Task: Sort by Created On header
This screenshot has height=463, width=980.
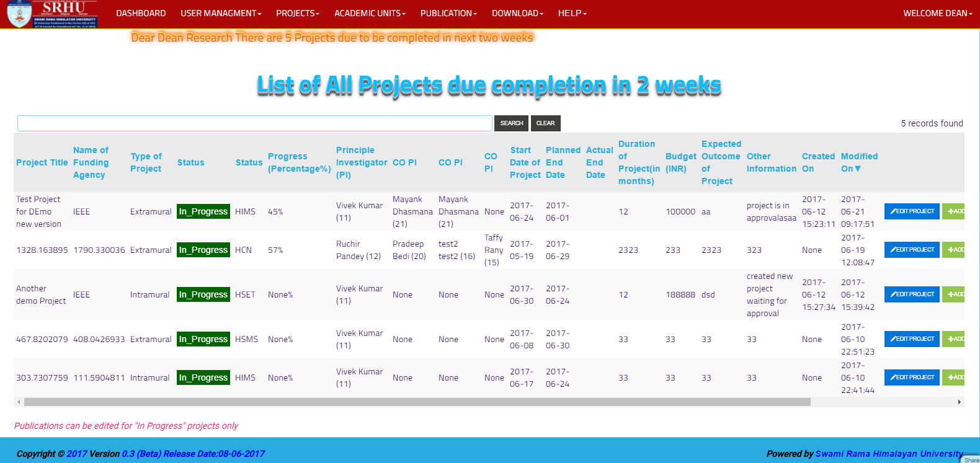Action: coord(818,162)
